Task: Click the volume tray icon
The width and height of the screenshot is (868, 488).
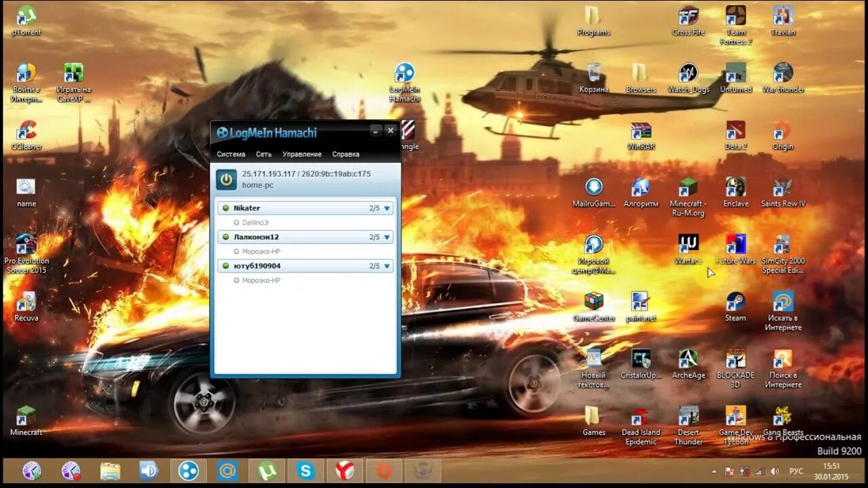Action: coord(774,471)
